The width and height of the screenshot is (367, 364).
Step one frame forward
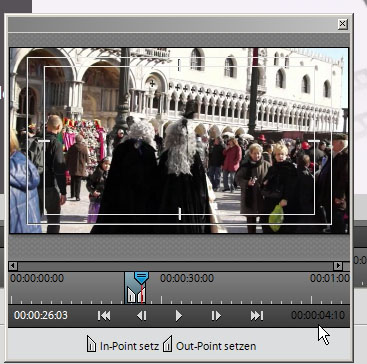click(x=216, y=315)
